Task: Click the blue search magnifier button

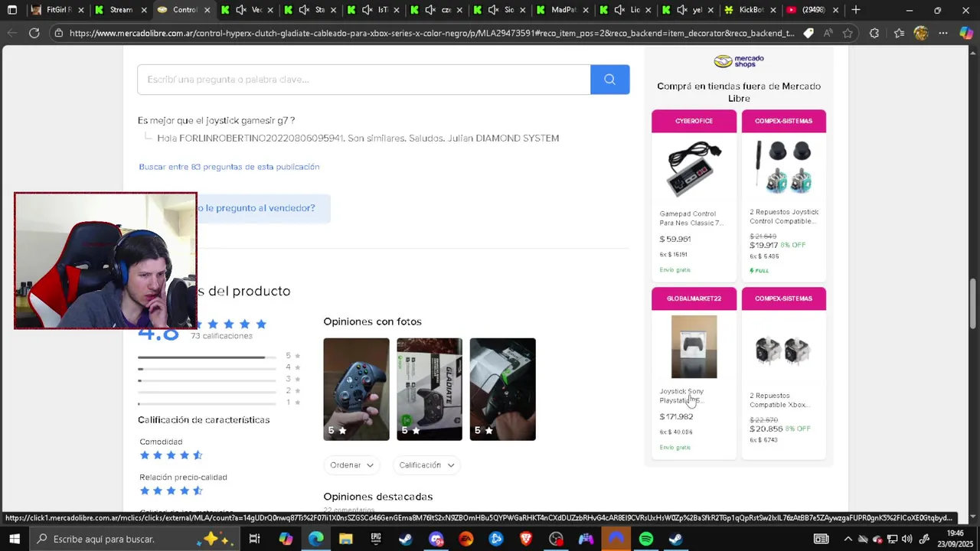Action: pyautogui.click(x=610, y=80)
